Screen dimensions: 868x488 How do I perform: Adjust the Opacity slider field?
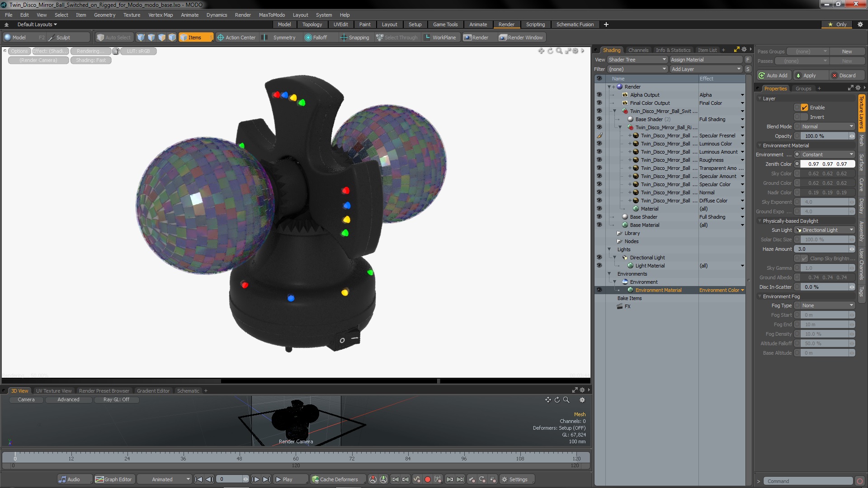(827, 136)
